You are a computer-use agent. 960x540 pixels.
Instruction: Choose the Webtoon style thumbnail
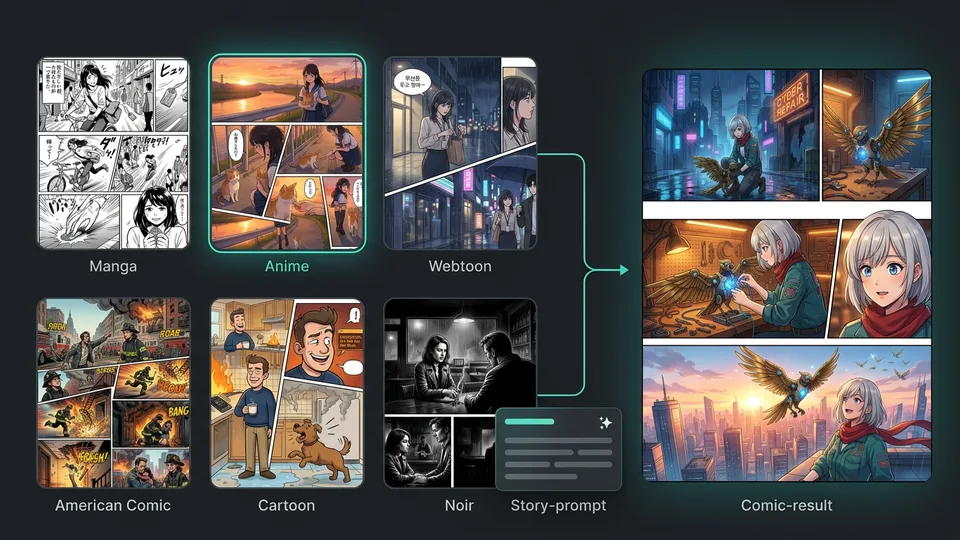pos(460,153)
